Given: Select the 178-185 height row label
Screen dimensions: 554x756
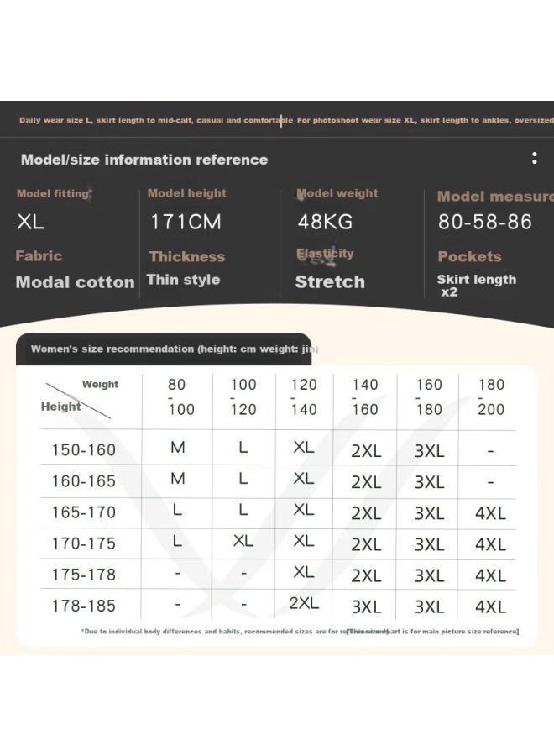Looking at the screenshot, I should 84,606.
